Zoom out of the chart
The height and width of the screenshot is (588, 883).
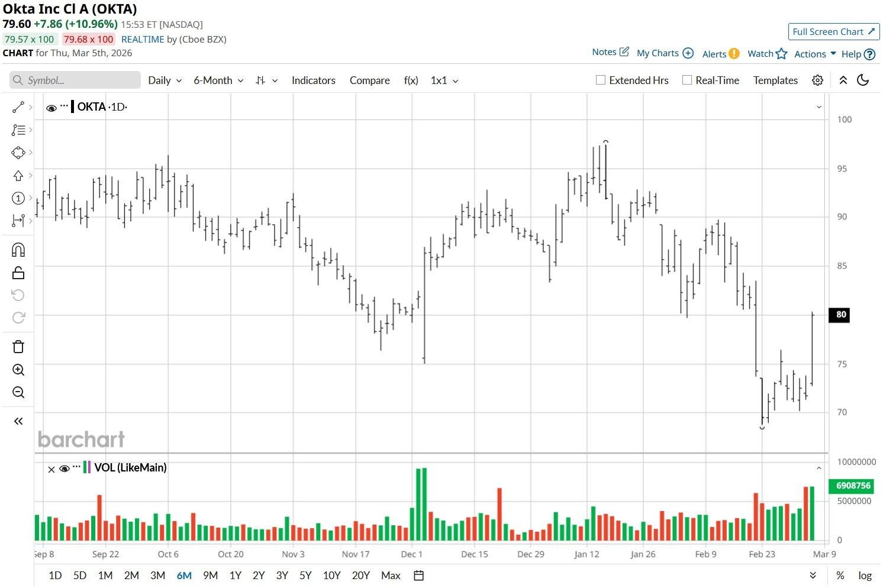point(18,392)
